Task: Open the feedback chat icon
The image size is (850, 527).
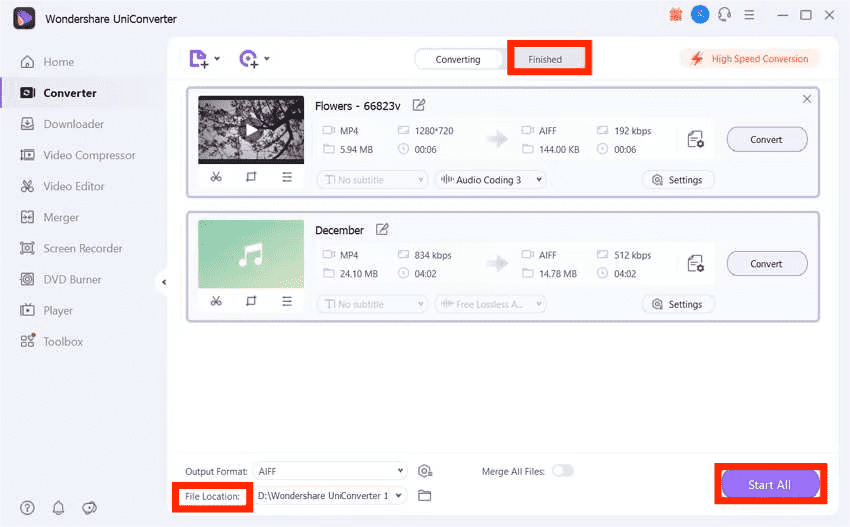Action: coord(89,507)
